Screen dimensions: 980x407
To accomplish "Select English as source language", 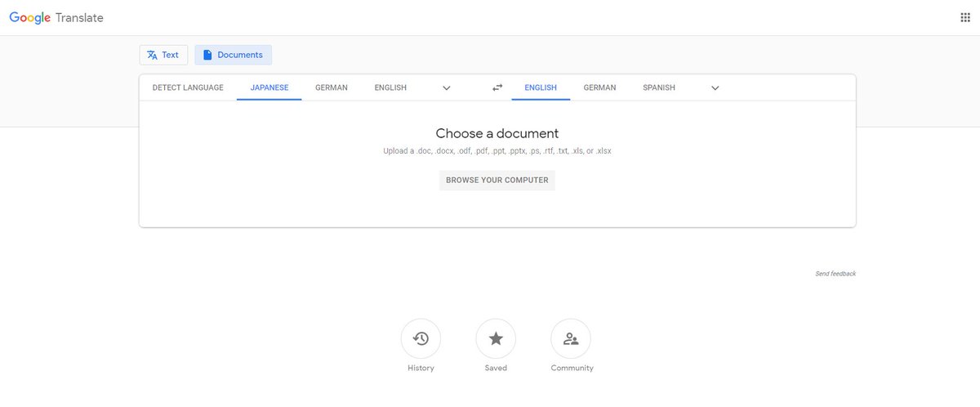I will tap(390, 87).
